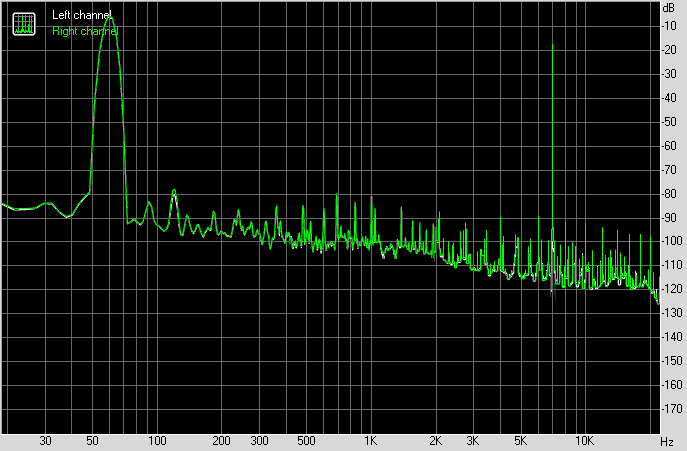Click the -50 dB scale label
Screen dimensions: 687x451
tap(669, 122)
